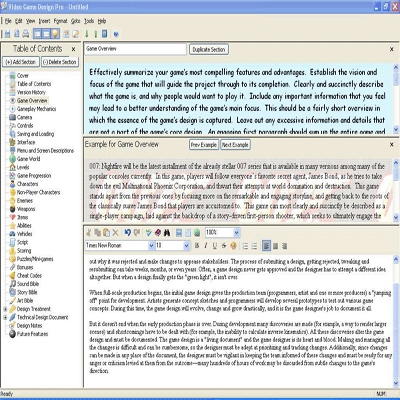Click the green down arrow move-section icon

pos(87,34)
